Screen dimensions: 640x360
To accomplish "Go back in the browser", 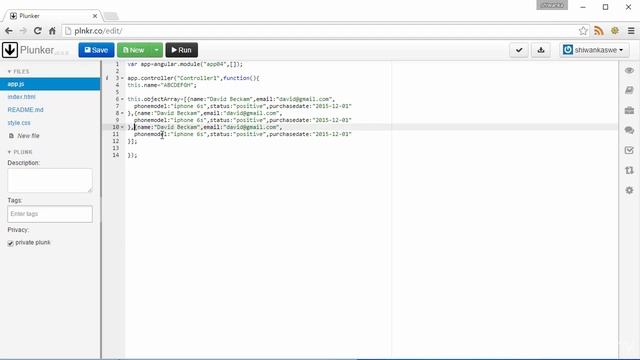I will pyautogui.click(x=9, y=31).
